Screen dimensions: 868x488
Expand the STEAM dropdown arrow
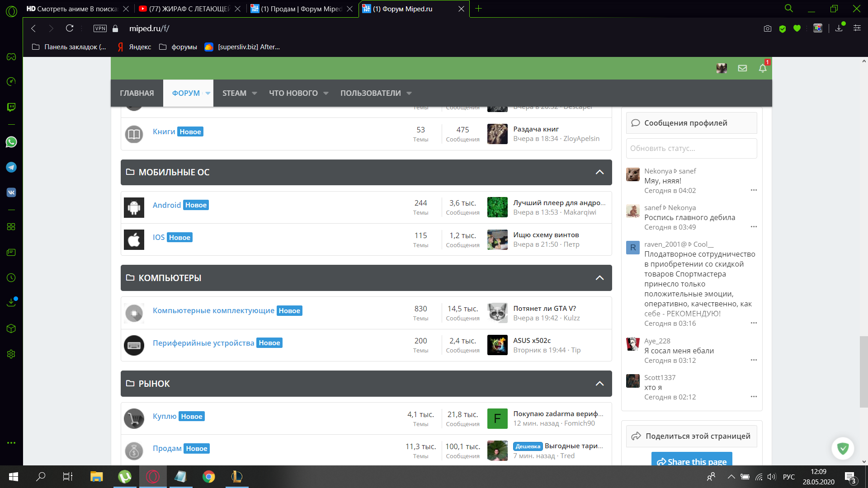[255, 94]
